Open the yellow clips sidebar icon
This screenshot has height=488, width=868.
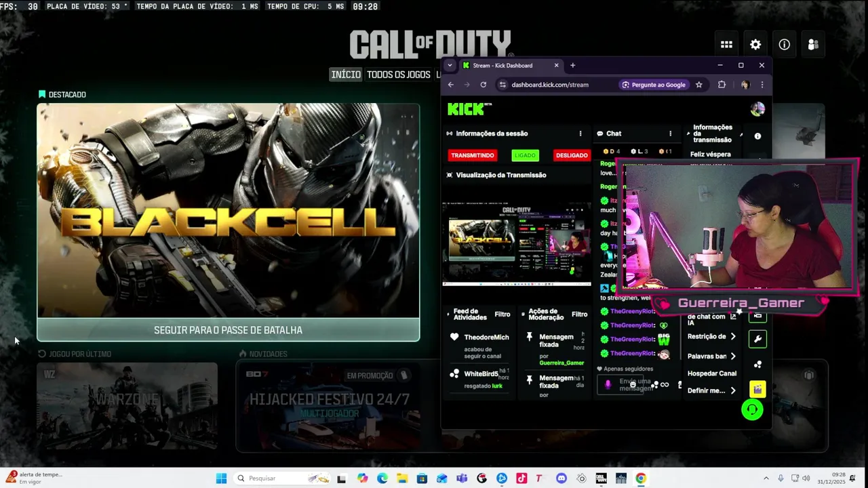tap(757, 389)
